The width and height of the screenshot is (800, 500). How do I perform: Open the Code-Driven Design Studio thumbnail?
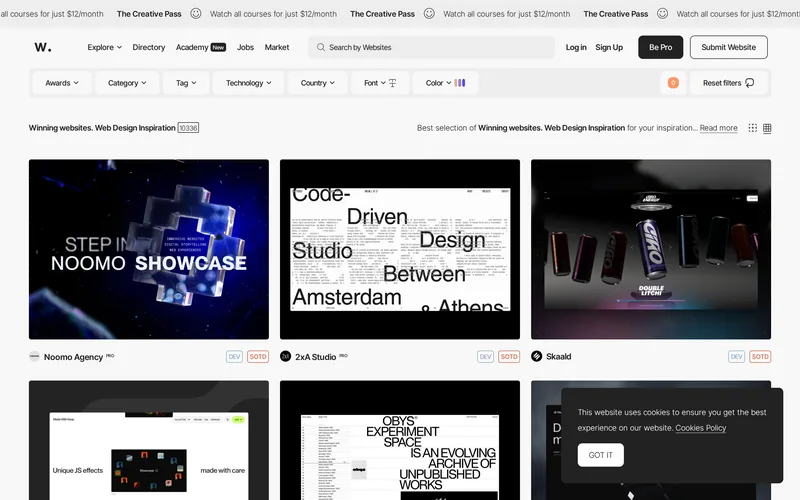(400, 249)
